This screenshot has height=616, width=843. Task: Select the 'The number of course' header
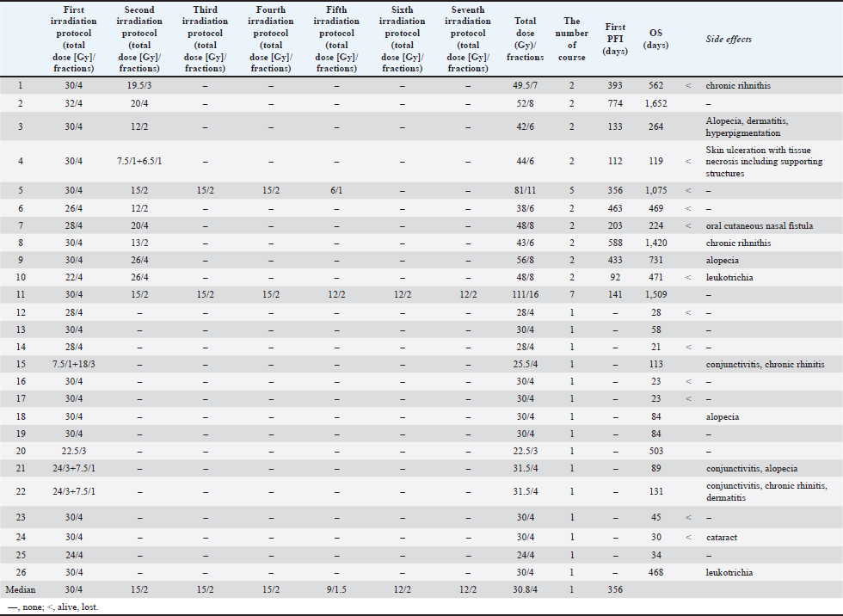click(x=572, y=40)
